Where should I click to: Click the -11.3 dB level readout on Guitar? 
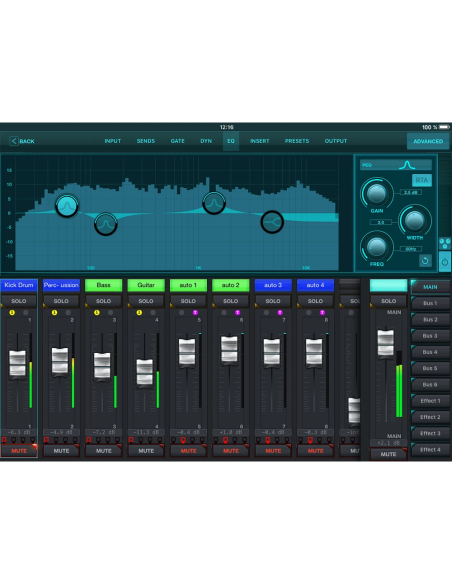[x=146, y=432]
